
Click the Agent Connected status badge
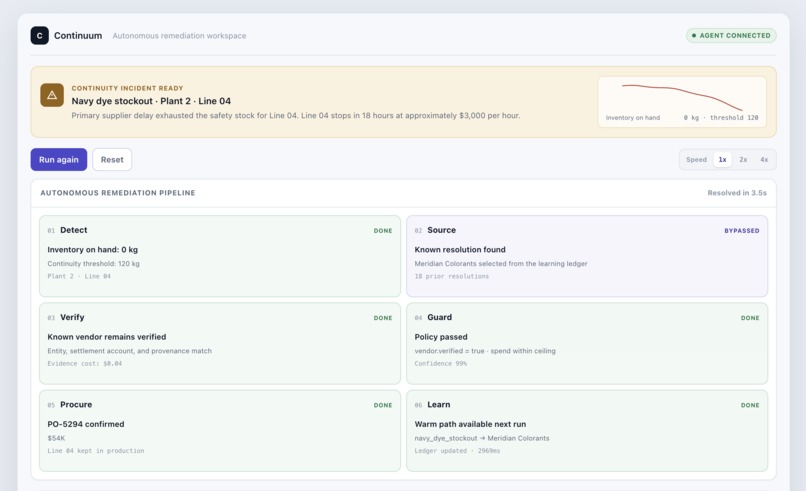[731, 35]
